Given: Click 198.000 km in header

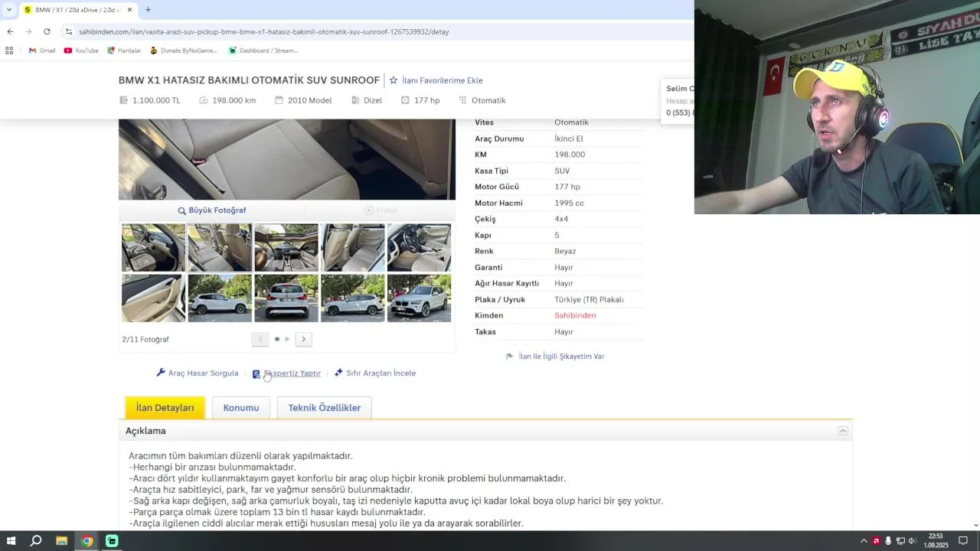Looking at the screenshot, I should point(234,100).
